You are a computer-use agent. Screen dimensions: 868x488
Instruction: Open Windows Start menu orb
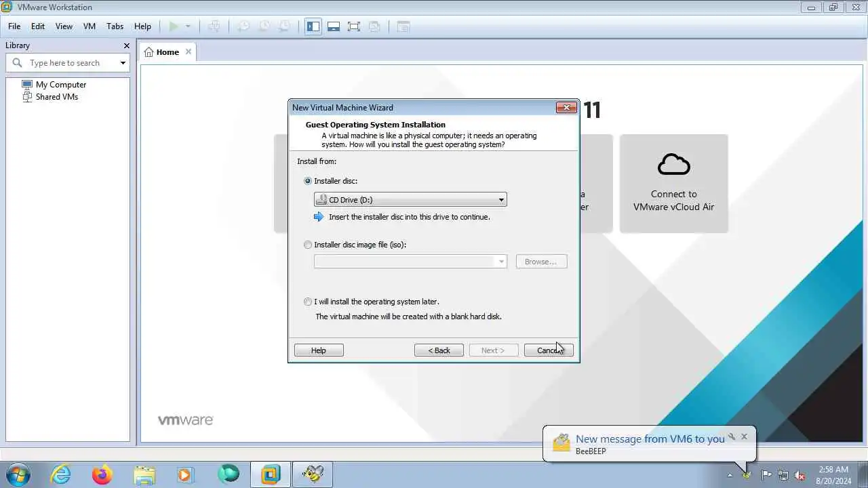click(18, 474)
